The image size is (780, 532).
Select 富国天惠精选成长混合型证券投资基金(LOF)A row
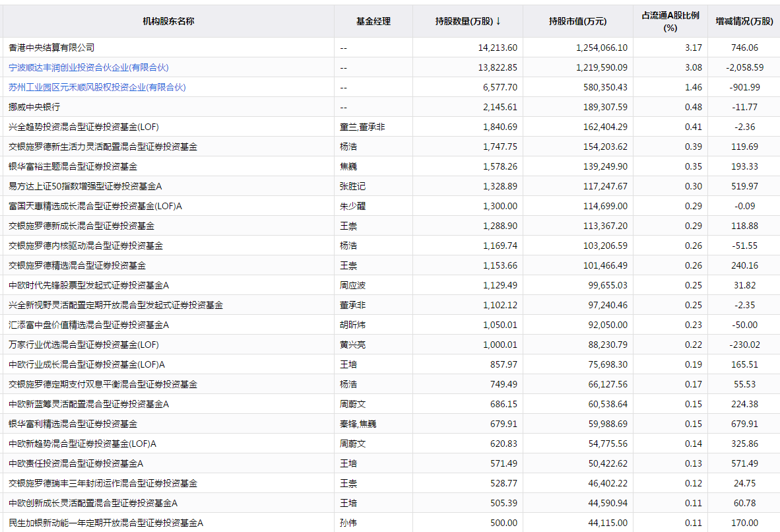[96, 206]
